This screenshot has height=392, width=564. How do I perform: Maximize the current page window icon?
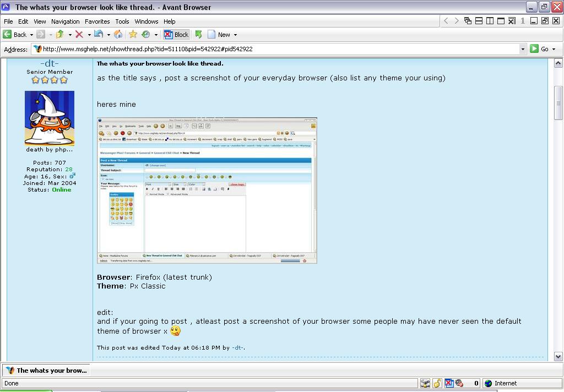(501, 21)
